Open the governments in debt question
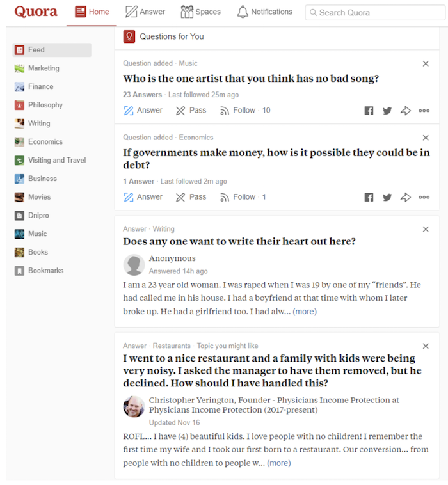 click(276, 159)
